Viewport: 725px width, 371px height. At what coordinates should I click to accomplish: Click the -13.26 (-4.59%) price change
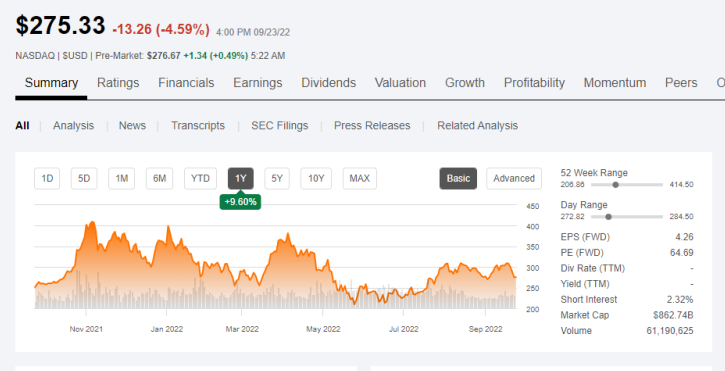(x=161, y=30)
